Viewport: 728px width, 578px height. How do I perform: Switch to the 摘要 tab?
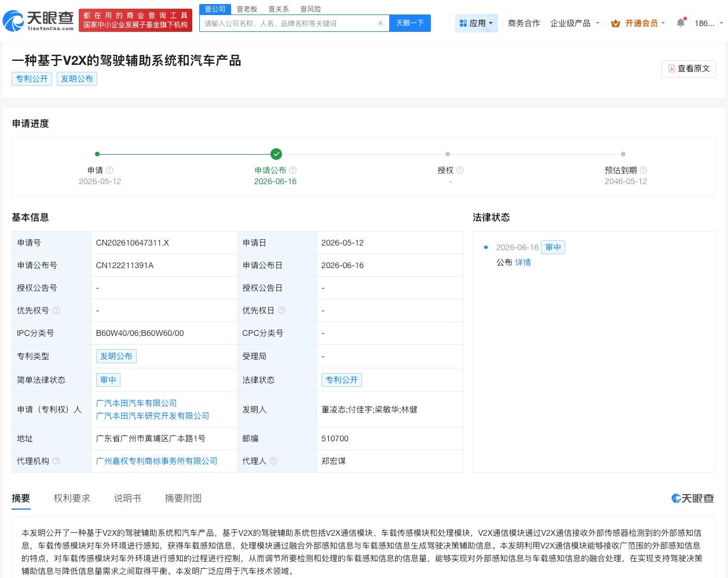click(x=21, y=498)
